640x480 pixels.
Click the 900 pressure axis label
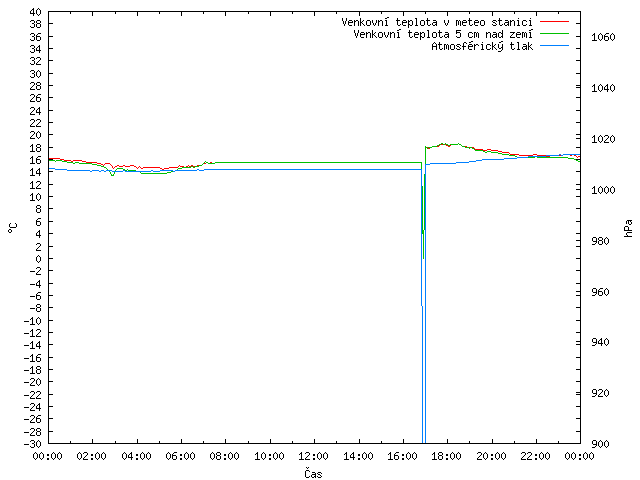(x=600, y=444)
